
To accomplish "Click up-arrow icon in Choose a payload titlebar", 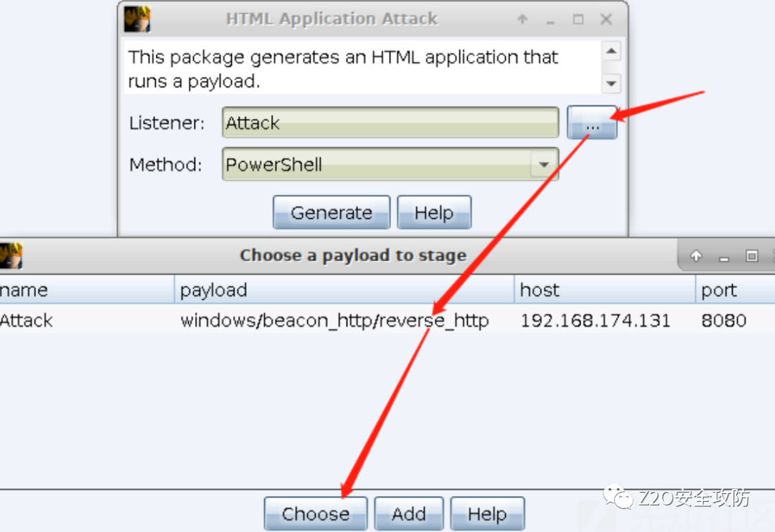I will [x=696, y=256].
